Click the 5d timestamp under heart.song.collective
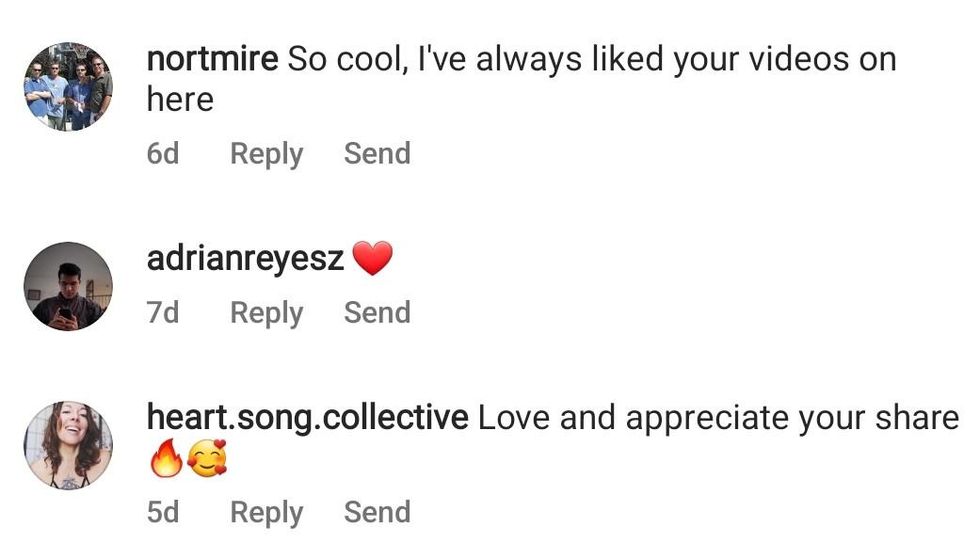This screenshot has width=980, height=556. [x=163, y=512]
